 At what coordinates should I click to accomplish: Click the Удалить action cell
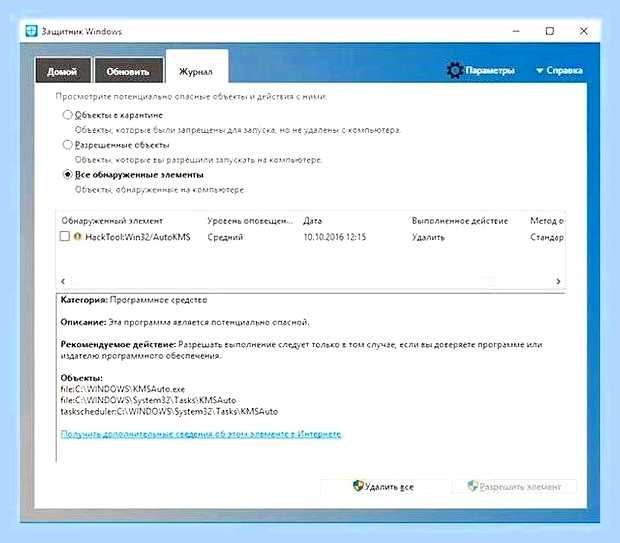[428, 237]
